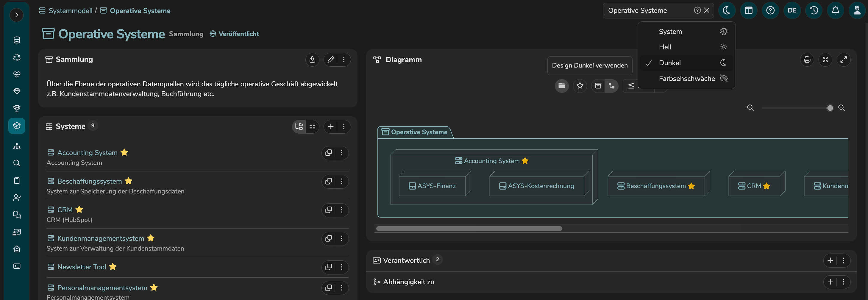Open the Kundenmanagementsystem link

pyautogui.click(x=100, y=238)
